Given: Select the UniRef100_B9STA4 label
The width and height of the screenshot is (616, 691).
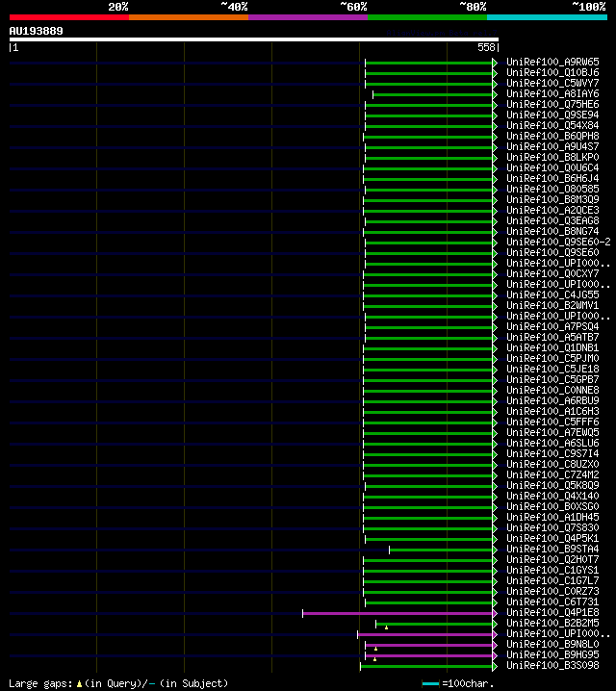Looking at the screenshot, I should (x=552, y=549).
